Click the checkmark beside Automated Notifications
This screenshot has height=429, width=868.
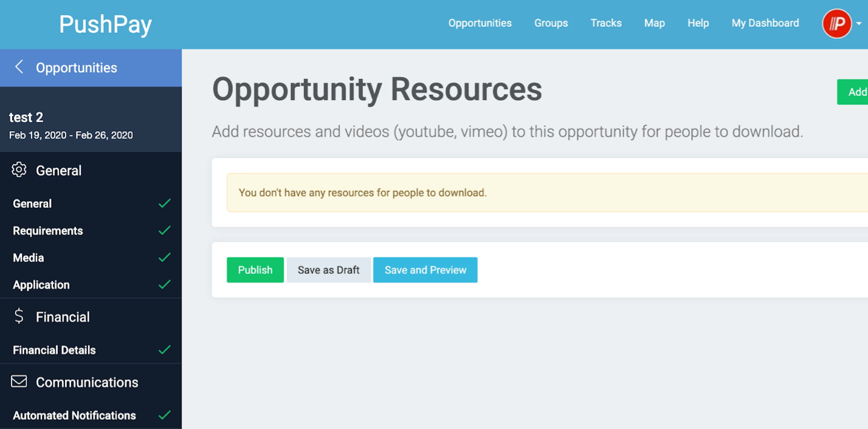coord(164,416)
